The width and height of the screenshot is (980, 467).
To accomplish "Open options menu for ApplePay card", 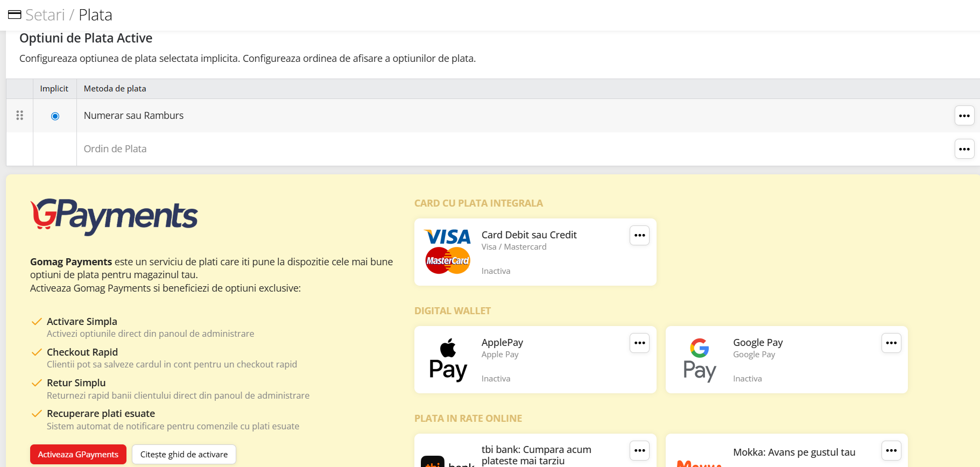I will click(x=639, y=343).
